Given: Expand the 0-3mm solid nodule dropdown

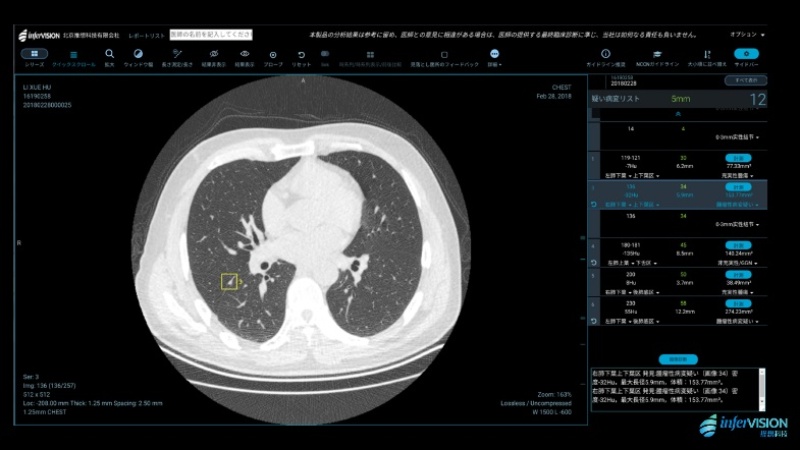Looking at the screenshot, I should (741, 137).
